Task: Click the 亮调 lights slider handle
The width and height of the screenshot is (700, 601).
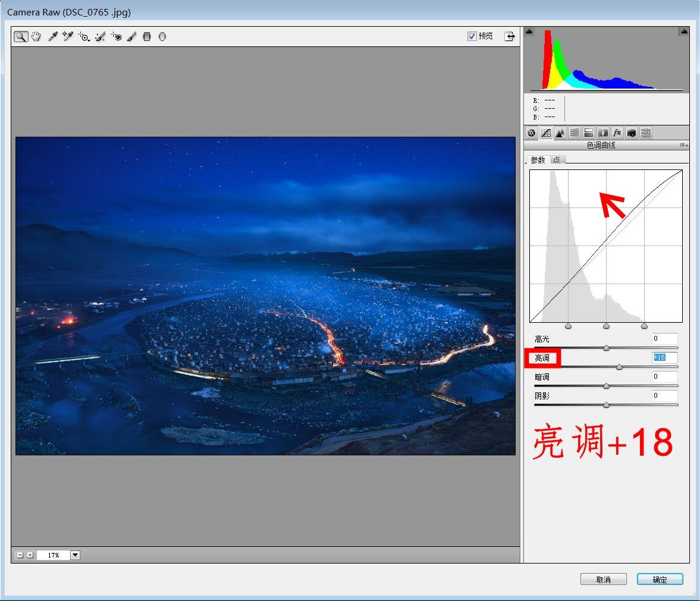Action: [x=619, y=367]
